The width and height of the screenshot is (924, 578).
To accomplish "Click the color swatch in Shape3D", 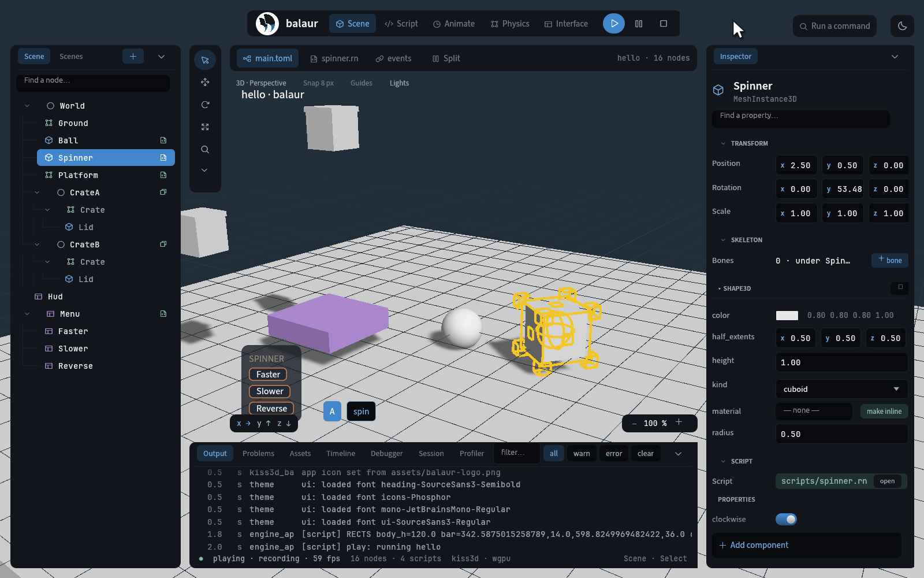I will pos(787,316).
